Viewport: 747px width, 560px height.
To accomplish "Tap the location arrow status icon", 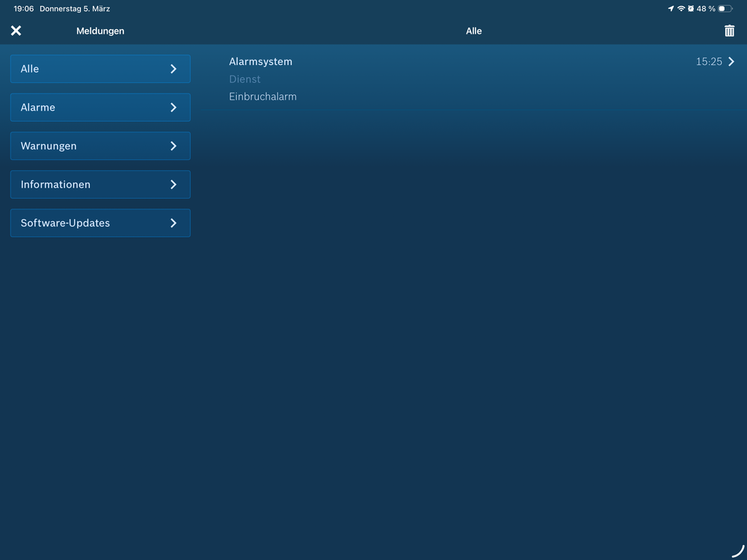I will click(x=671, y=8).
